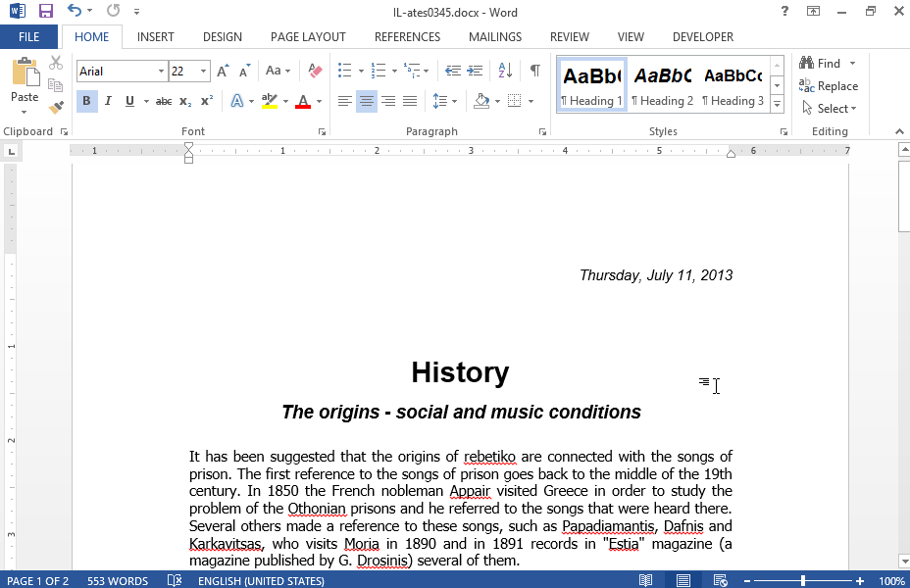Screen dimensions: 910x588
Task: Switch to the INSERT tab
Action: click(x=156, y=37)
